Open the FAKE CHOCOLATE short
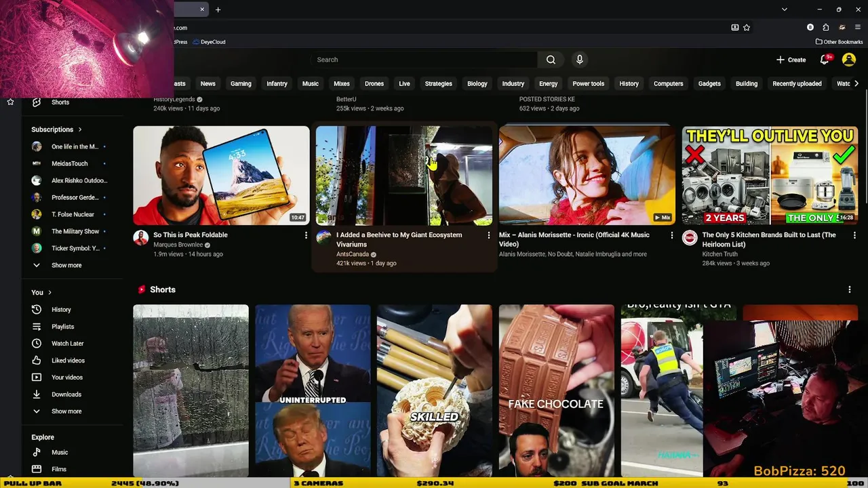Image resolution: width=868 pixels, height=488 pixels. click(x=557, y=391)
